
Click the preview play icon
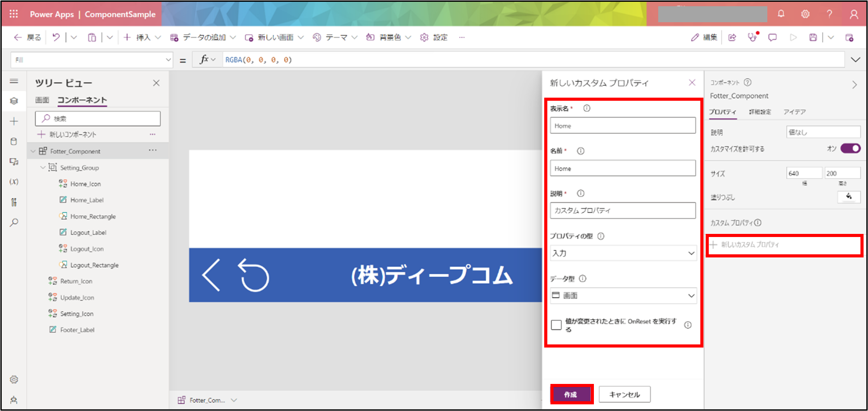click(x=793, y=37)
